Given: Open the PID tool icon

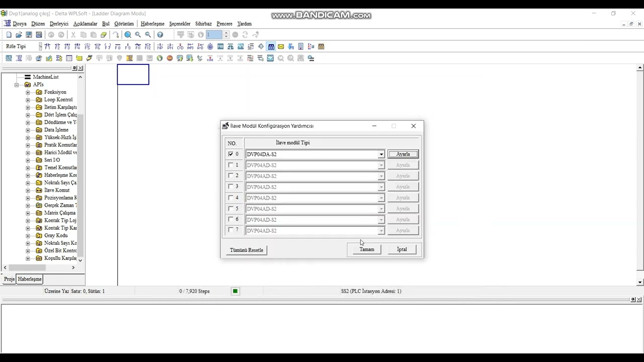Looking at the screenshot, I should tap(220, 46).
